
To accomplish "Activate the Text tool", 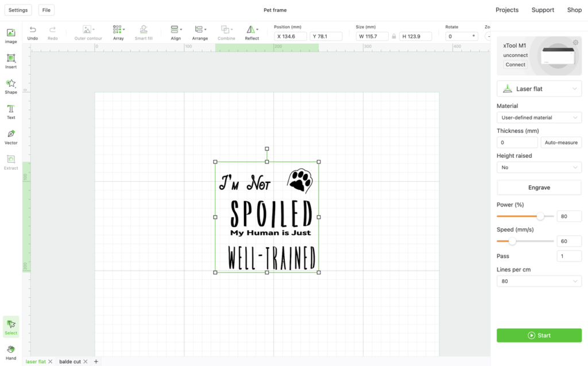I will (x=11, y=111).
